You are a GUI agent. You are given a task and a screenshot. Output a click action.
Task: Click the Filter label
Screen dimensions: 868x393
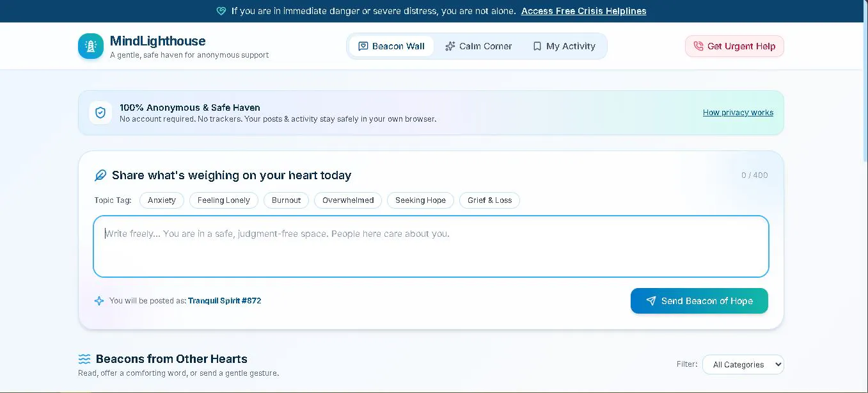tap(687, 364)
